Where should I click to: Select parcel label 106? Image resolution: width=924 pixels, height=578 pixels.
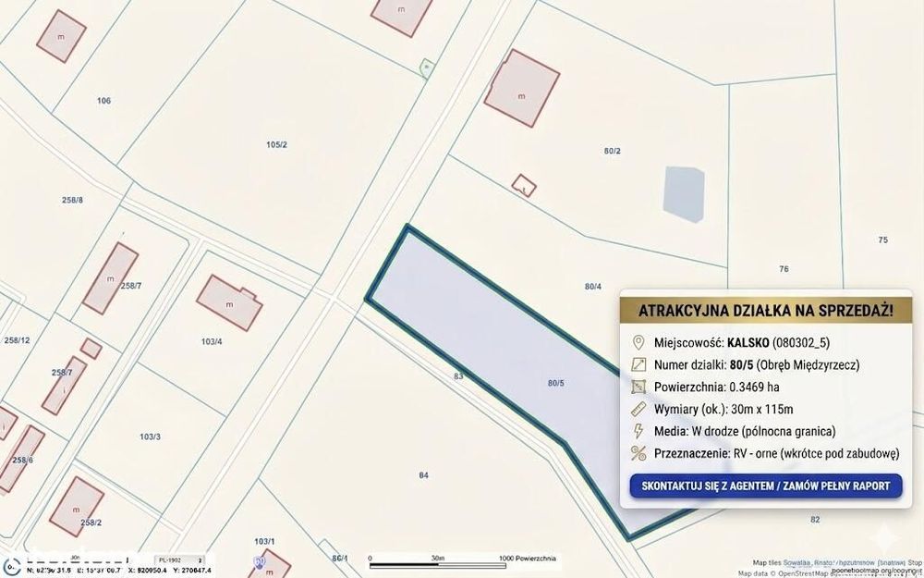(x=103, y=100)
